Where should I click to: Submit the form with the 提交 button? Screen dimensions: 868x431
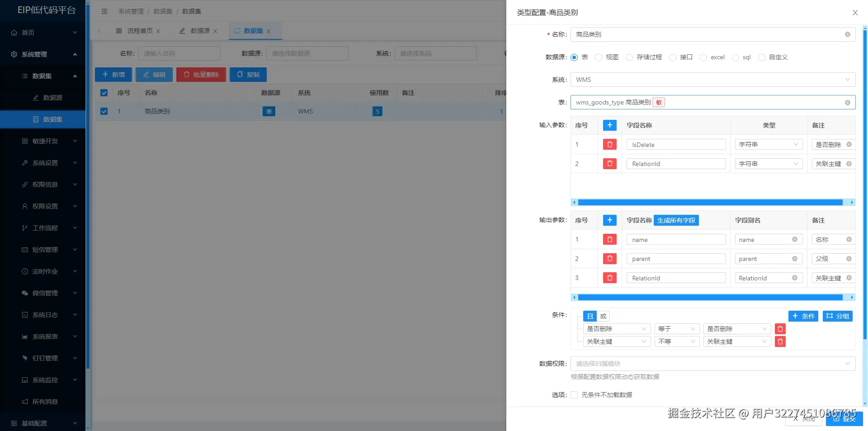844,419
